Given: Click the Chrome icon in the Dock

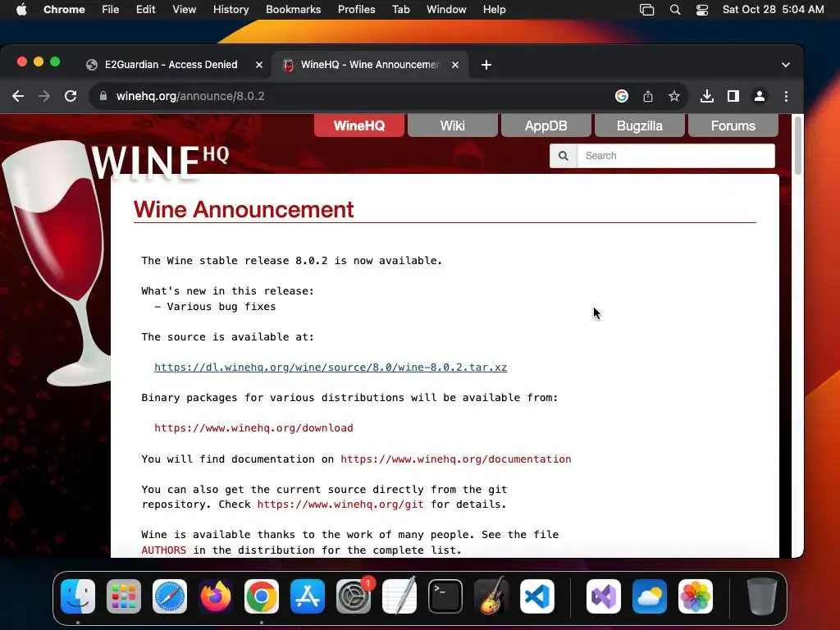Looking at the screenshot, I should pyautogui.click(x=262, y=596).
